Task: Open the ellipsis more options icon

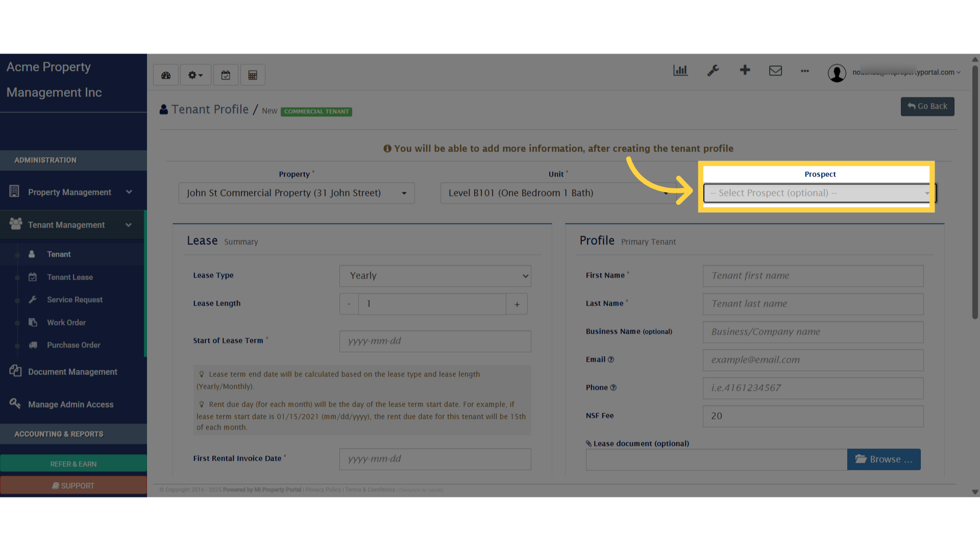Action: click(x=805, y=71)
